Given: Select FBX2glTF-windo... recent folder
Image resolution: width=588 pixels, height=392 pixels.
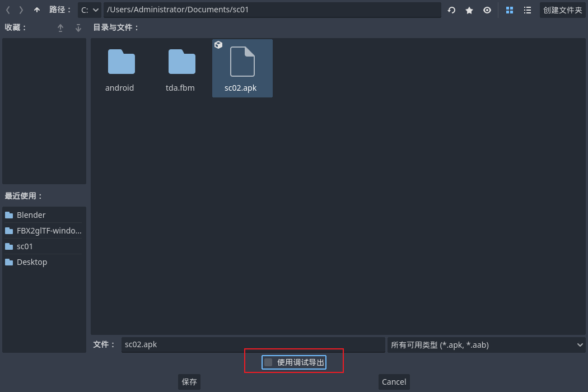Looking at the screenshot, I should pyautogui.click(x=44, y=231).
